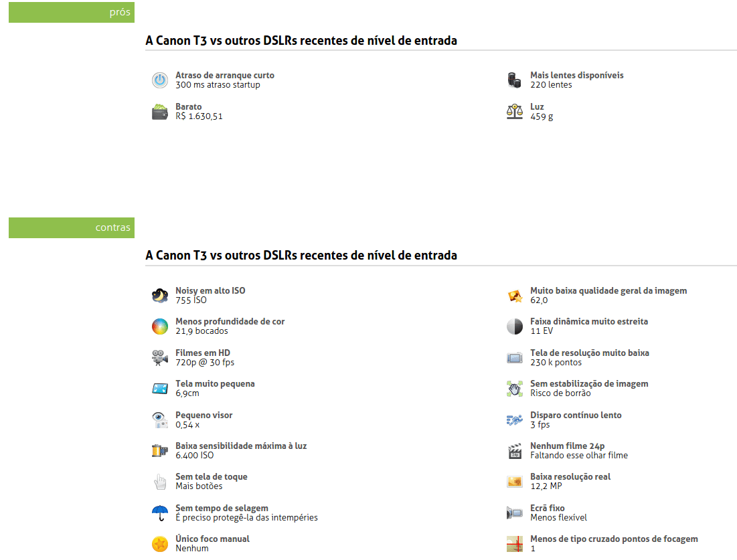Click the Tela muito pequena heading
Screen dimensions: 737x560
tap(215, 384)
